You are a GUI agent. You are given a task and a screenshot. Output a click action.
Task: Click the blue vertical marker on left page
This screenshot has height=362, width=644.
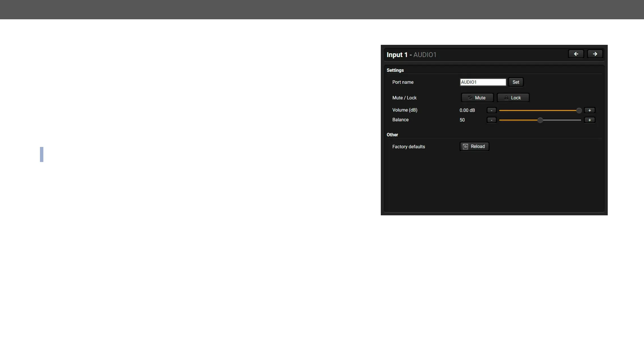tap(42, 154)
